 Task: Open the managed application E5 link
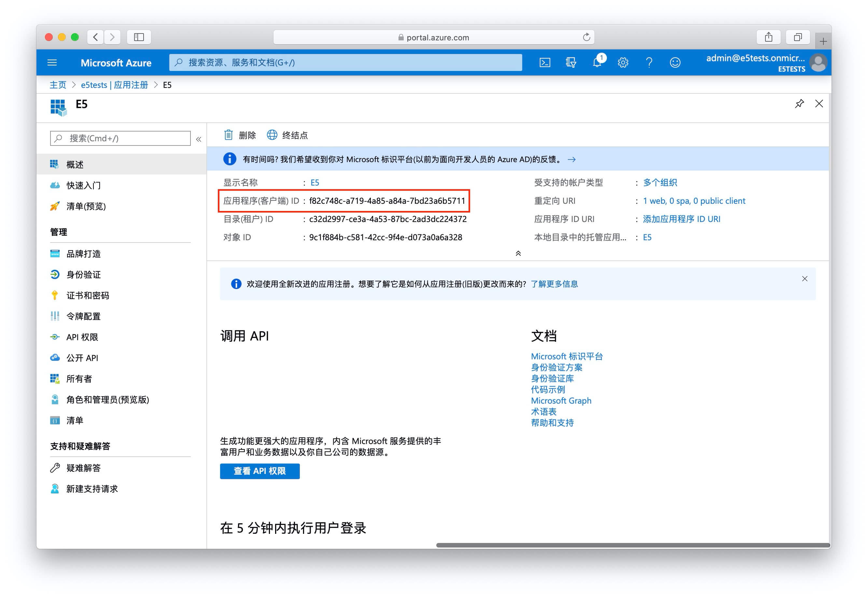point(647,238)
